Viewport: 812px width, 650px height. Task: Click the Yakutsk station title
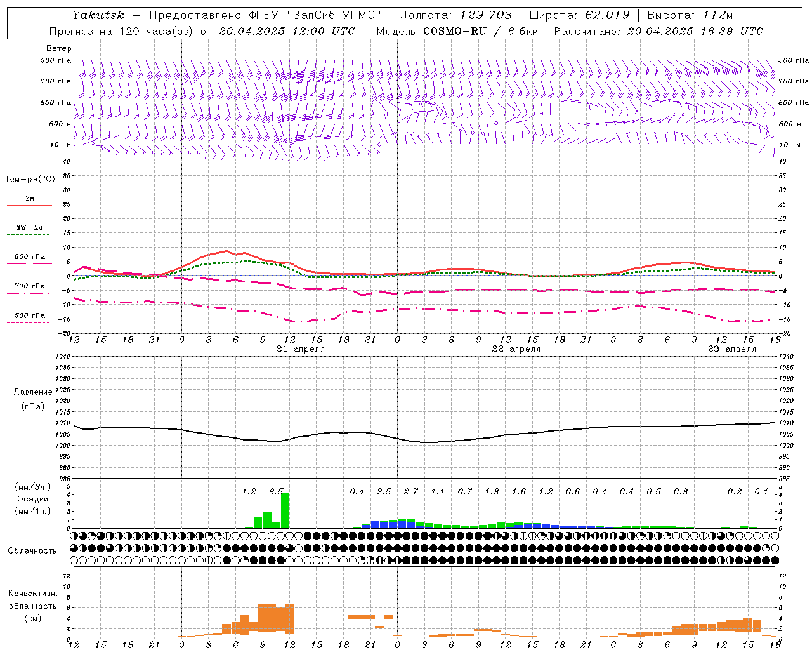(x=98, y=15)
